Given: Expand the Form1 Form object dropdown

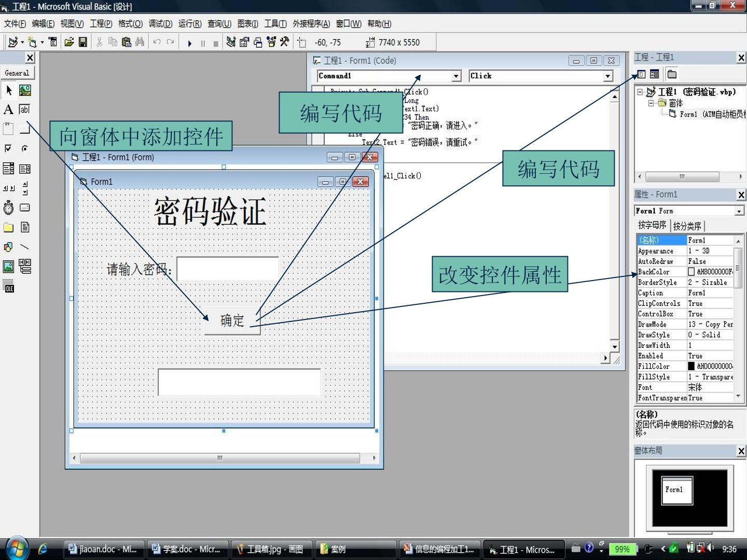Looking at the screenshot, I should pos(739,211).
